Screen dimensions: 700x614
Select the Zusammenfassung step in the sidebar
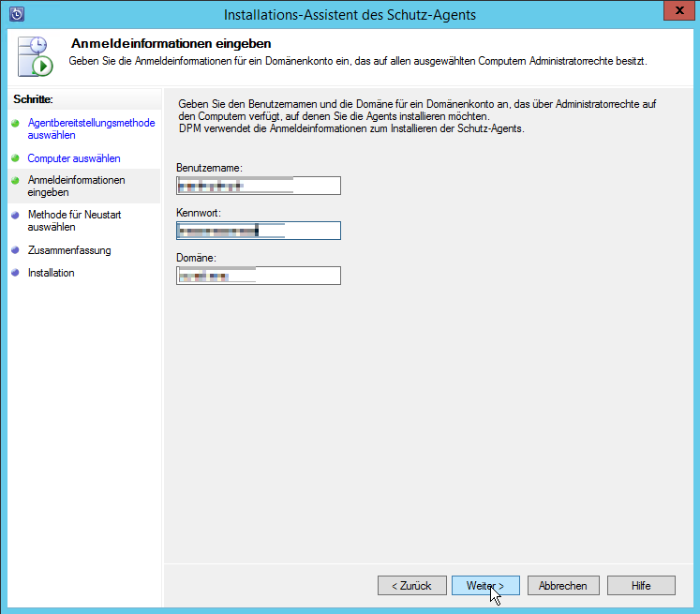[x=69, y=250]
